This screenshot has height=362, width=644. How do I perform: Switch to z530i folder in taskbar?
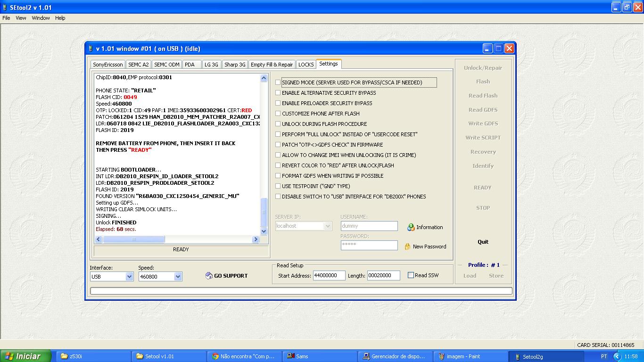coord(93,356)
